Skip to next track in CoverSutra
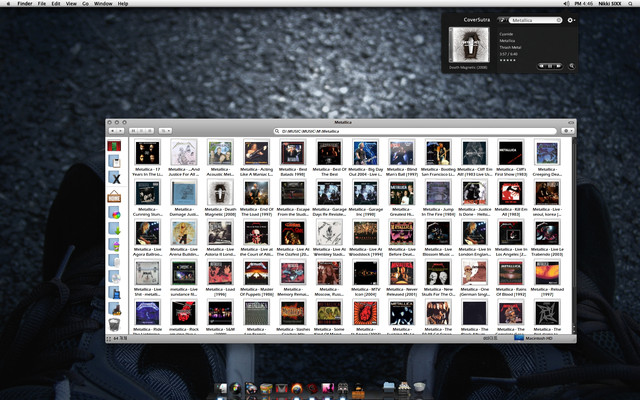 coord(558,66)
